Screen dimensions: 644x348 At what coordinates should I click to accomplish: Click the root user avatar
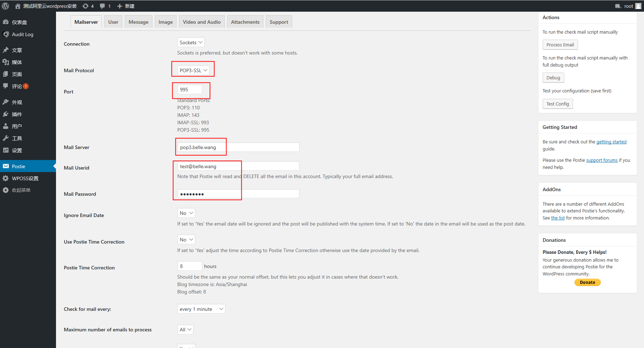click(x=638, y=6)
